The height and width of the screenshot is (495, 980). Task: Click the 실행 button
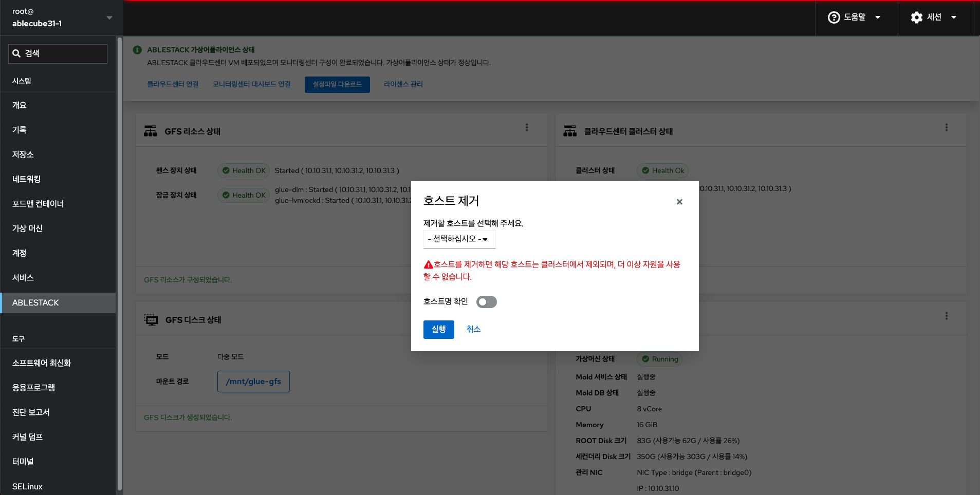tap(438, 330)
